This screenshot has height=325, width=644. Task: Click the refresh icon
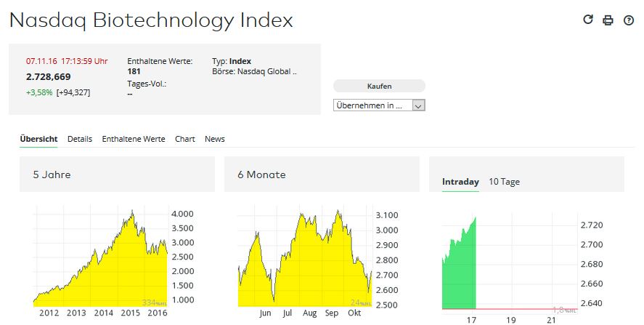[x=589, y=20]
